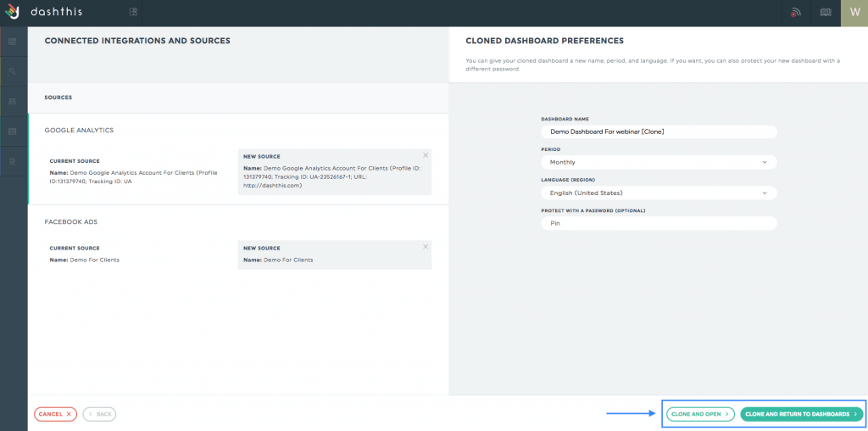Open the dashboard switcher icon beside dashthis
868x431 pixels.
tap(133, 12)
